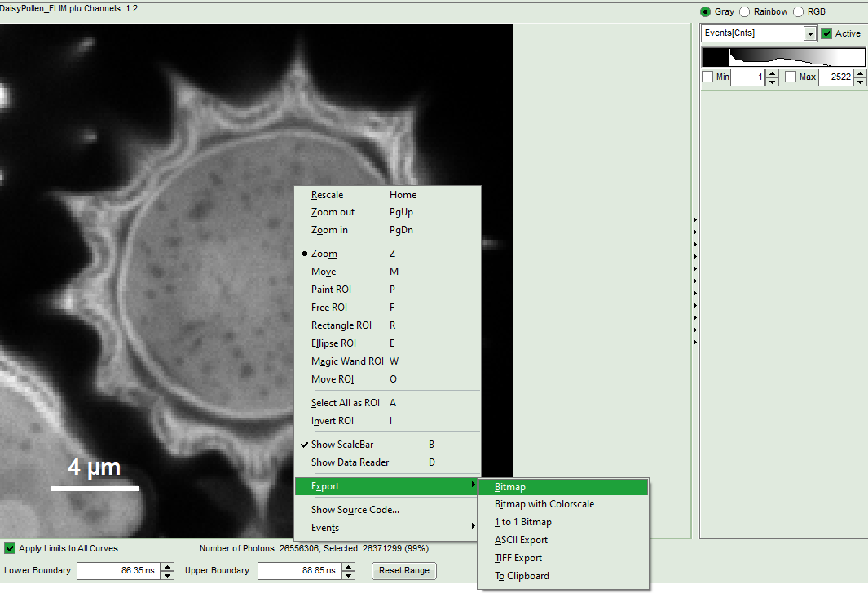Viewport: 868px width, 593px height.
Task: Select the RGB color mode radio button
Action: click(x=799, y=11)
